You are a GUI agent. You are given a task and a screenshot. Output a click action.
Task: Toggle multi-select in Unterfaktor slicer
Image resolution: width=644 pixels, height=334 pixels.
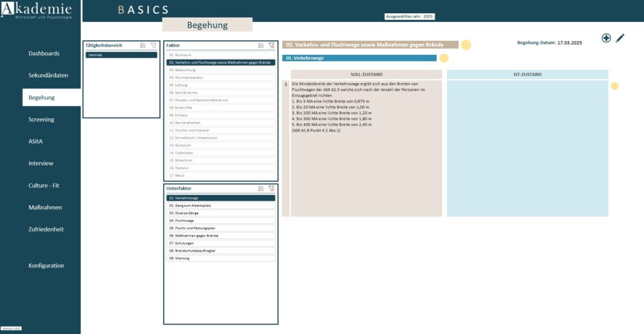coord(260,188)
